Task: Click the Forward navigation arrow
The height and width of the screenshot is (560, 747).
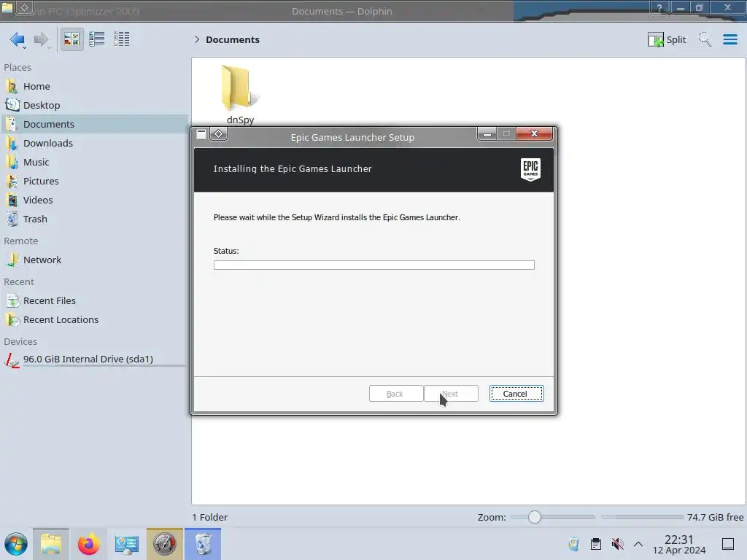Action: point(42,39)
